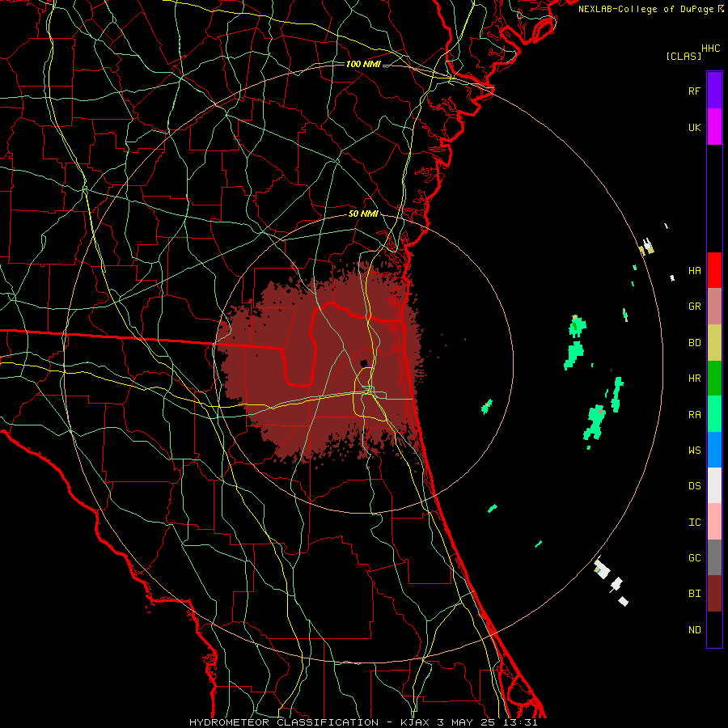728x728 pixels.
Task: Click the 'BI' legend label
Action: (695, 594)
